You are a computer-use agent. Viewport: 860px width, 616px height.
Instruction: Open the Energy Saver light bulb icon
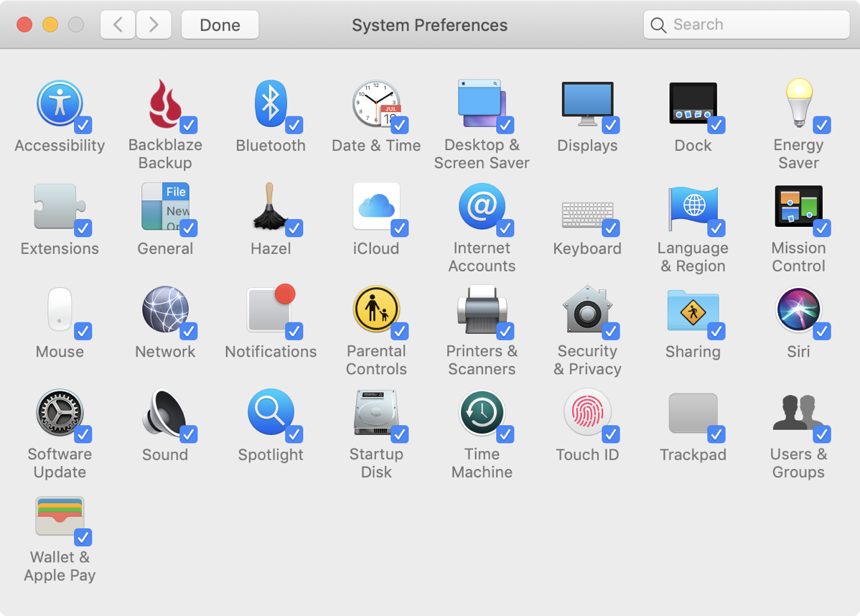click(x=798, y=103)
